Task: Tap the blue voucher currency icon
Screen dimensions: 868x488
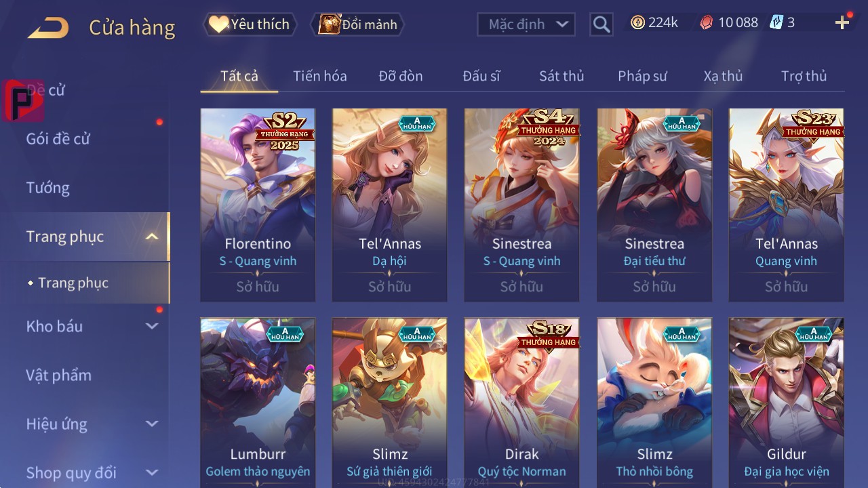Action: point(776,22)
